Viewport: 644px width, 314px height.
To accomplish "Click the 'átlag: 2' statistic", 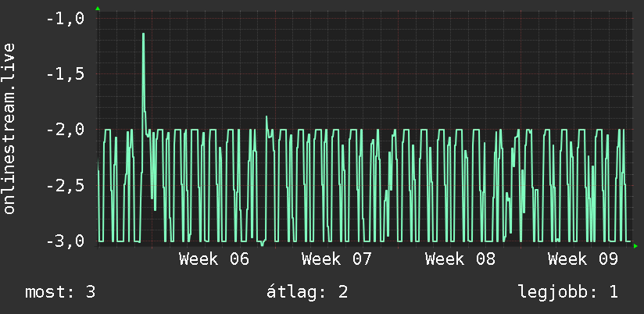I will pyautogui.click(x=307, y=292).
